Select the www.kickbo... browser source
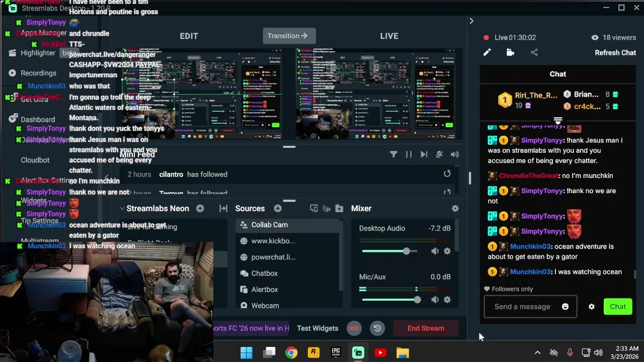Screen dimensions: 644x362 coord(288,241)
